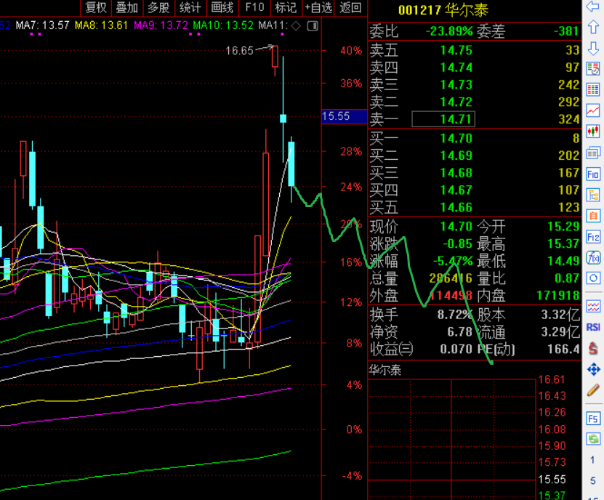Image resolution: width=604 pixels, height=500 pixels.
Task: Click the MA10: 13.52 indicator label
Action: [x=223, y=25]
